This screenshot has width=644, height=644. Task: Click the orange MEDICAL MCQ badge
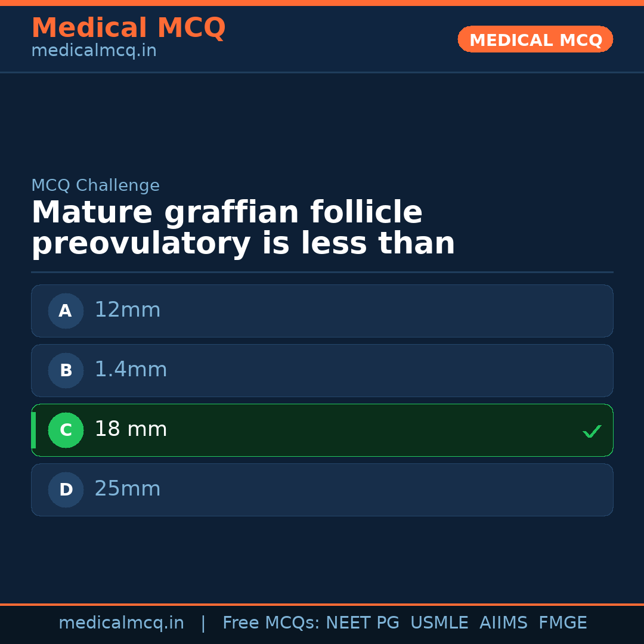point(535,40)
